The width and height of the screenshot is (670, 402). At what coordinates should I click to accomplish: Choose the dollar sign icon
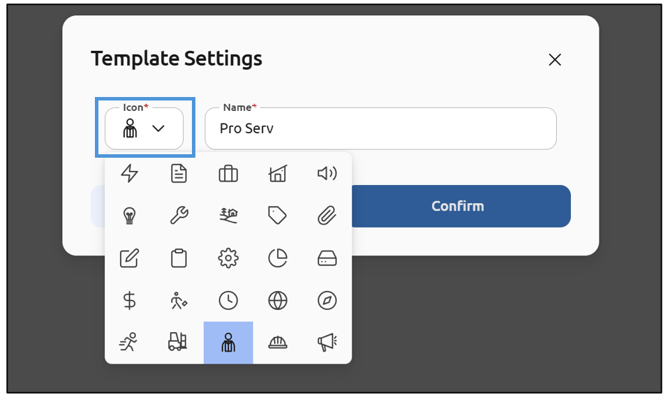(129, 301)
